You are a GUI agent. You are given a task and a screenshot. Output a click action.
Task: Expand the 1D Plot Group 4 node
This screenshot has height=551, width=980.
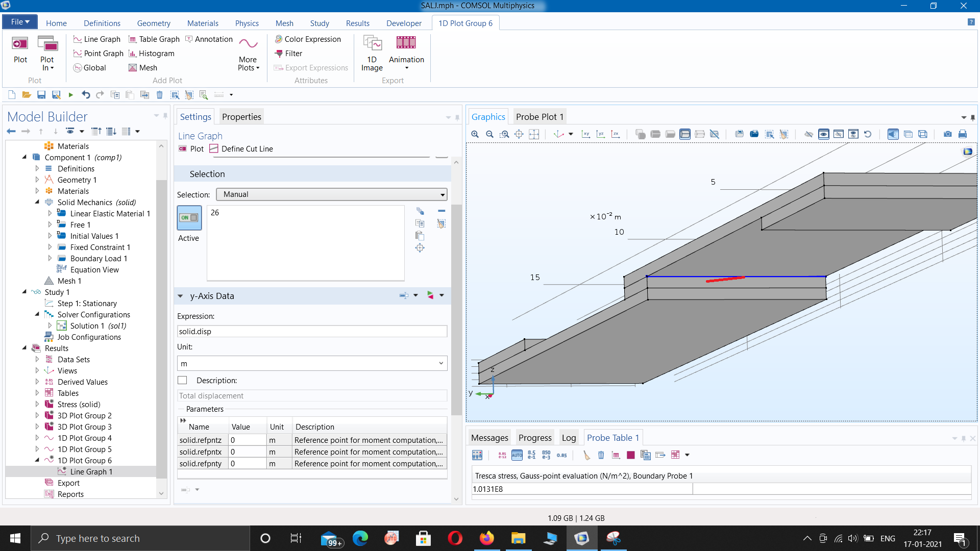(x=37, y=438)
